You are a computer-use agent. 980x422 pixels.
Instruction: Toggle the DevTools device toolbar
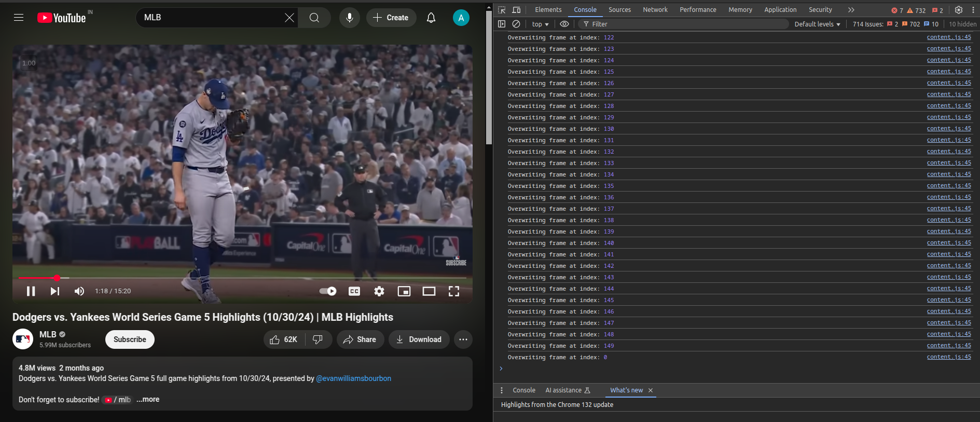[x=516, y=10]
